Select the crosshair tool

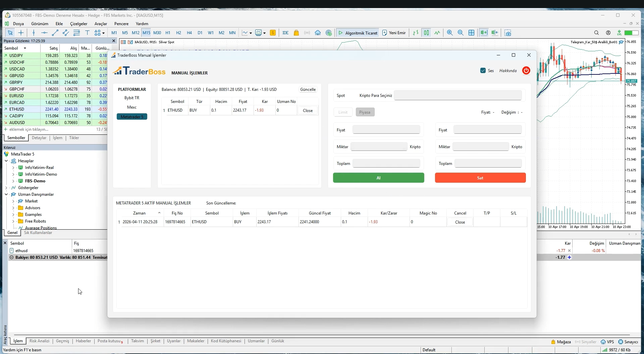tap(21, 33)
